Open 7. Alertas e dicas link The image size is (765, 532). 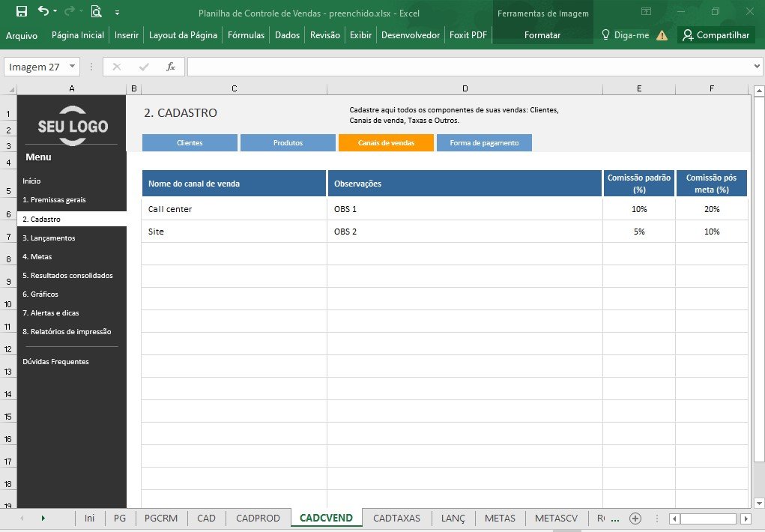tap(51, 313)
